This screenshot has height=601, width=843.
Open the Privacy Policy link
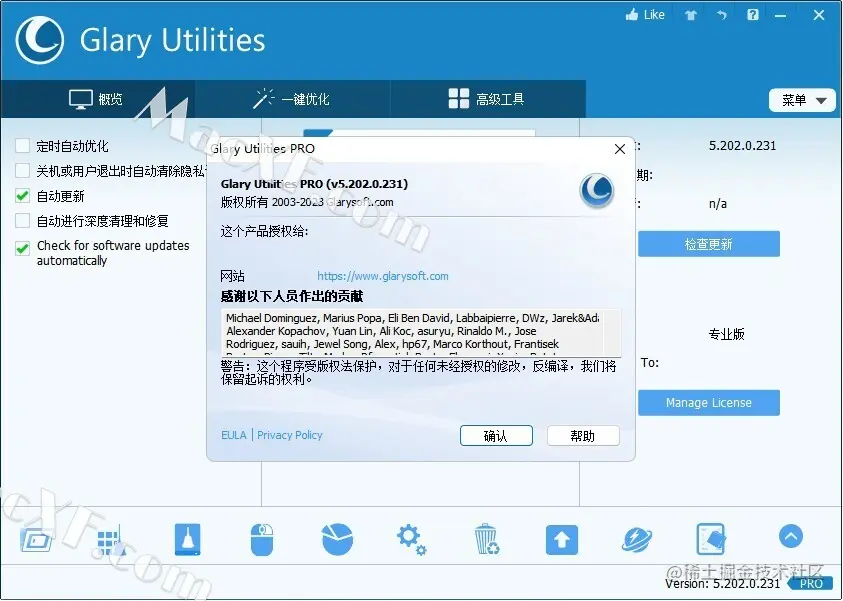click(x=290, y=435)
